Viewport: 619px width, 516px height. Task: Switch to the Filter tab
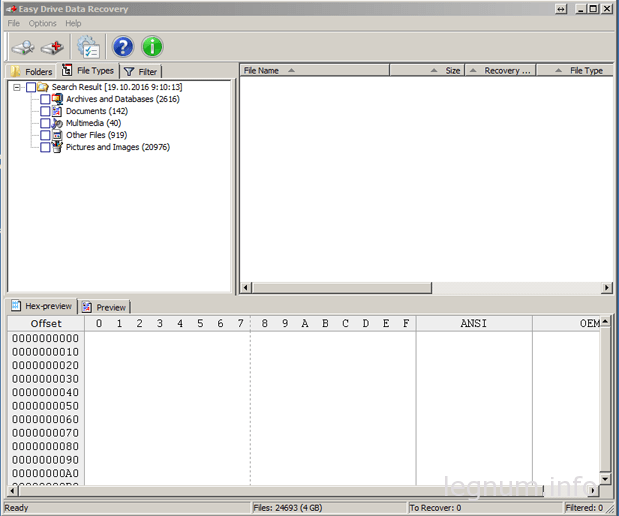pos(141,71)
